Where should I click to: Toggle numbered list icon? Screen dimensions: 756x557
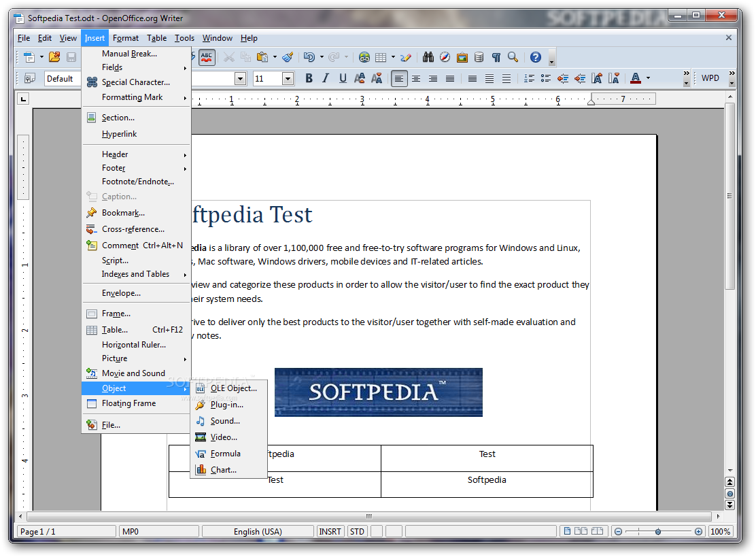coord(529,78)
